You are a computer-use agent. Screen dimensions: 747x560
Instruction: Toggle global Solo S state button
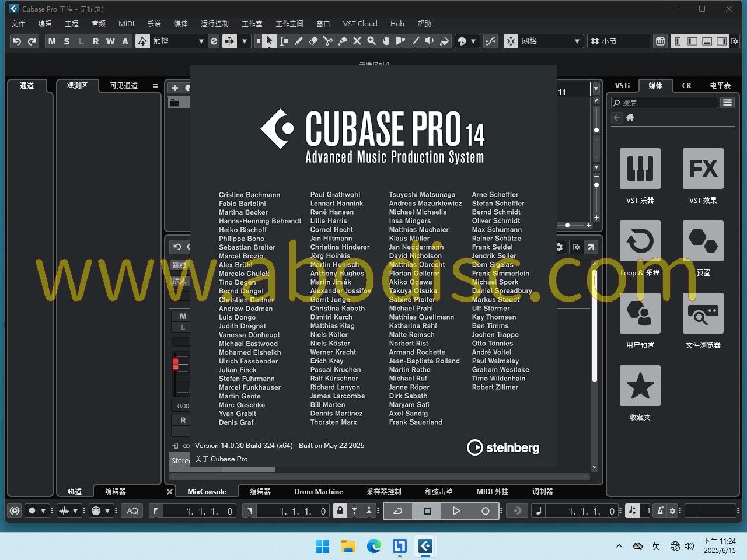click(x=67, y=41)
